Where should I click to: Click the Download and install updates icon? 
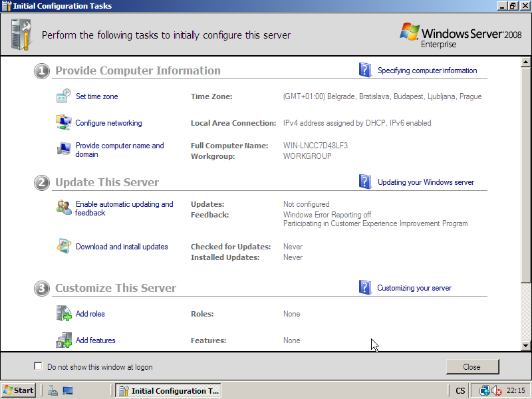pos(64,246)
